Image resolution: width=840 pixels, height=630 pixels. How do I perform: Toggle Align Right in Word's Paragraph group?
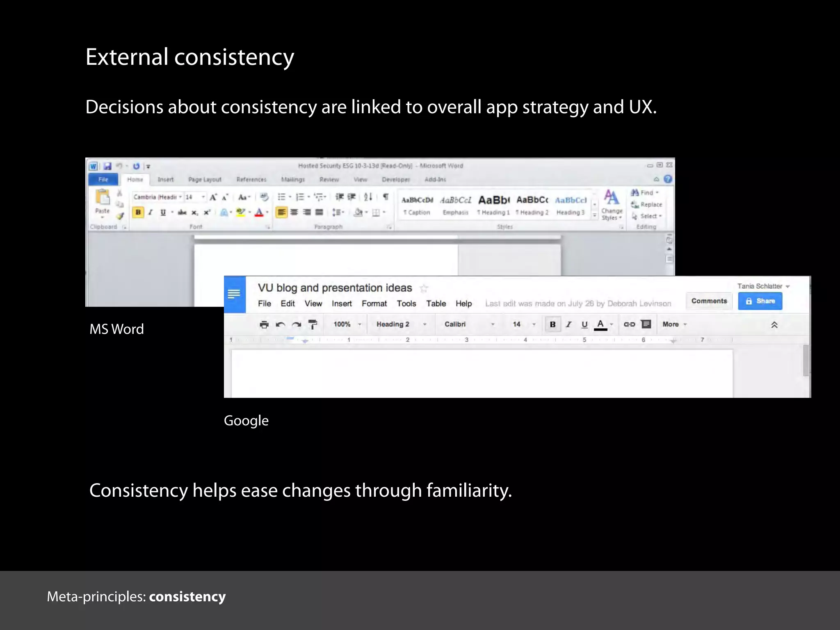[307, 212]
